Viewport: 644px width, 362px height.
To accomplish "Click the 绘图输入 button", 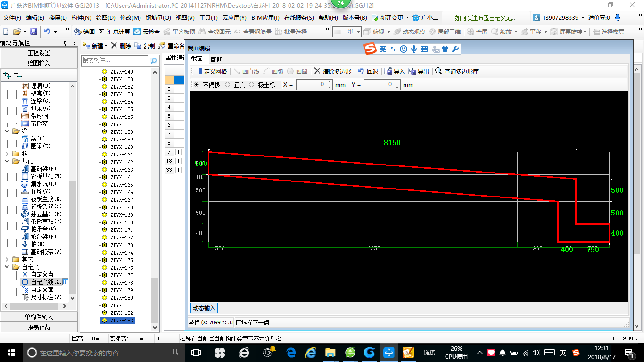I will click(39, 63).
